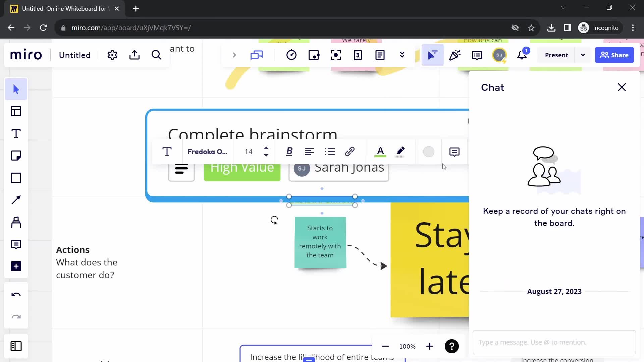Screen dimensions: 644x362
Task: Click the comment bubble icon on card
Action: tap(455, 152)
